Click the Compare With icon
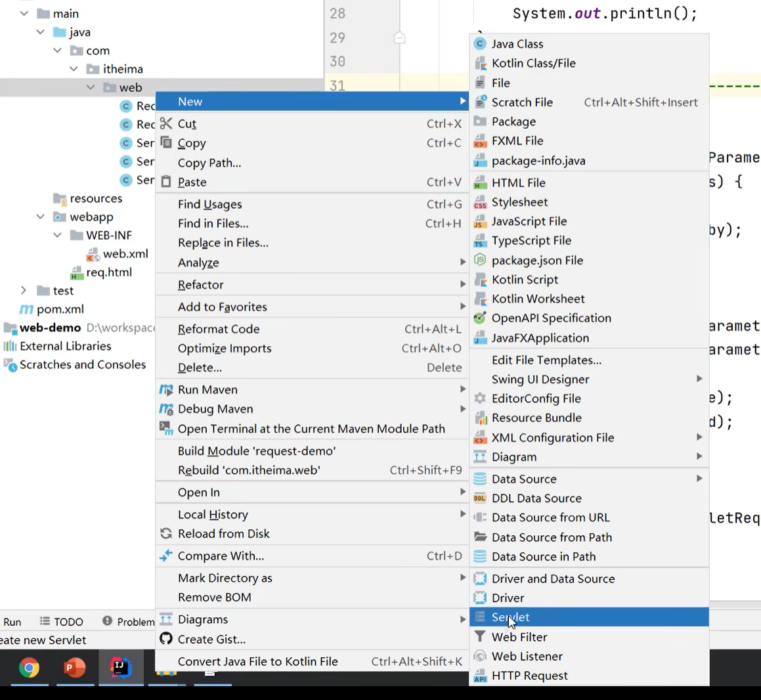The width and height of the screenshot is (761, 700). (166, 556)
